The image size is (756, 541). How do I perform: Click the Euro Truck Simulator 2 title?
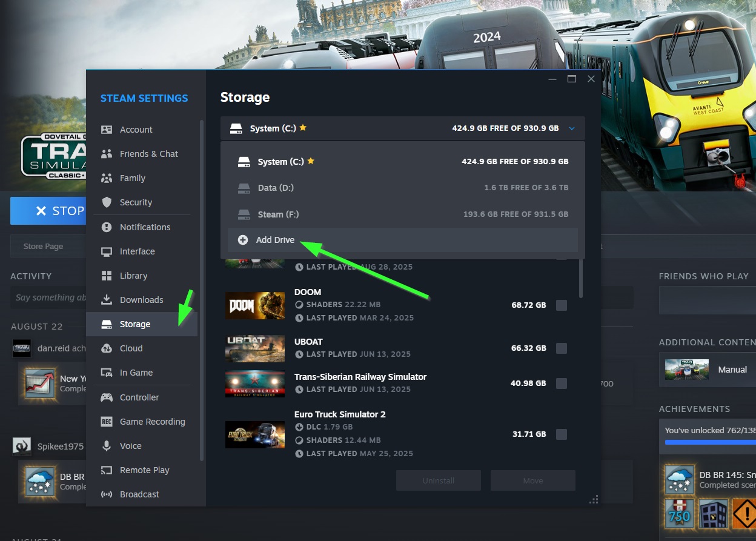point(340,414)
